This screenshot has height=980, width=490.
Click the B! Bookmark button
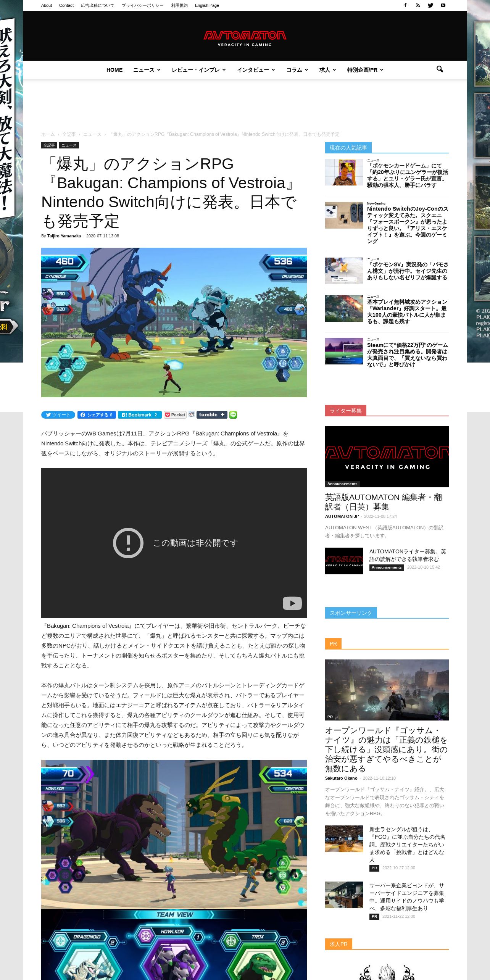click(140, 415)
